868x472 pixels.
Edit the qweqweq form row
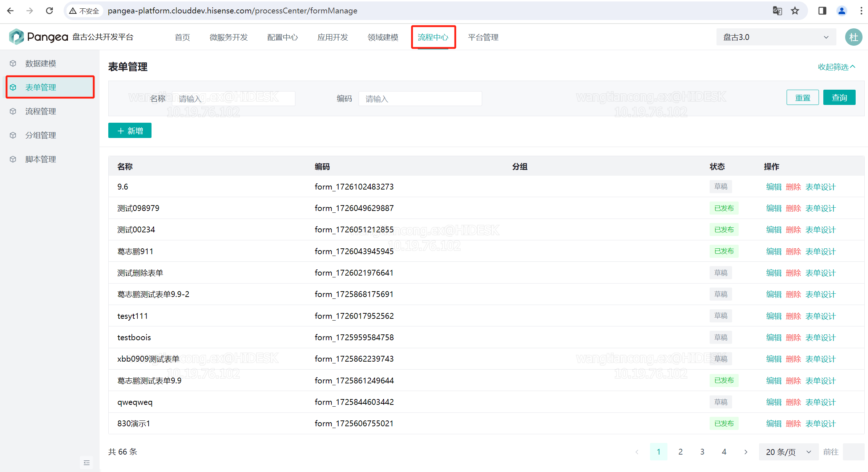774,402
